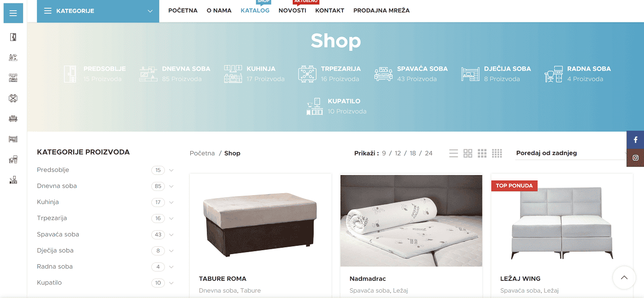Click the hallway wardrobe icon in the left sidebar
The image size is (644, 298).
tap(13, 37)
